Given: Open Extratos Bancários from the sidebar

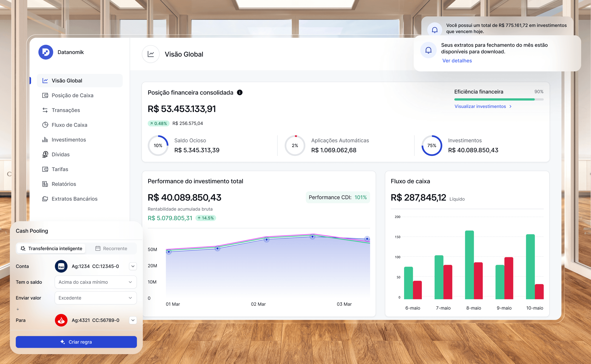Looking at the screenshot, I should point(74,199).
